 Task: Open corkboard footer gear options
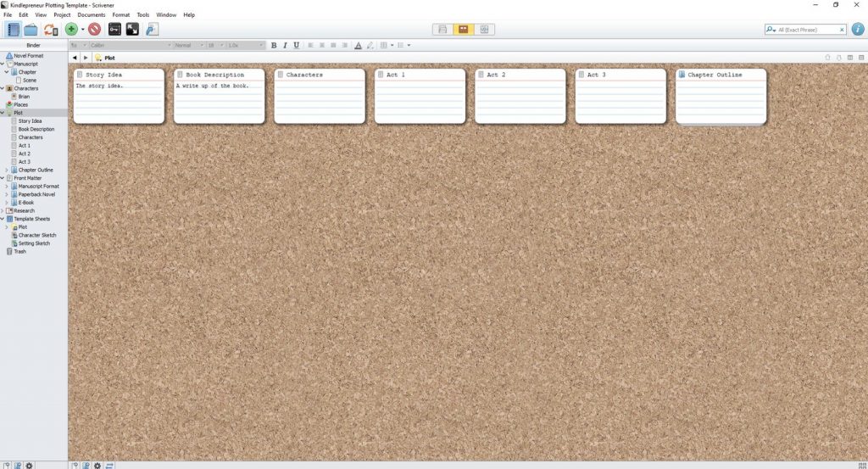pos(97,466)
